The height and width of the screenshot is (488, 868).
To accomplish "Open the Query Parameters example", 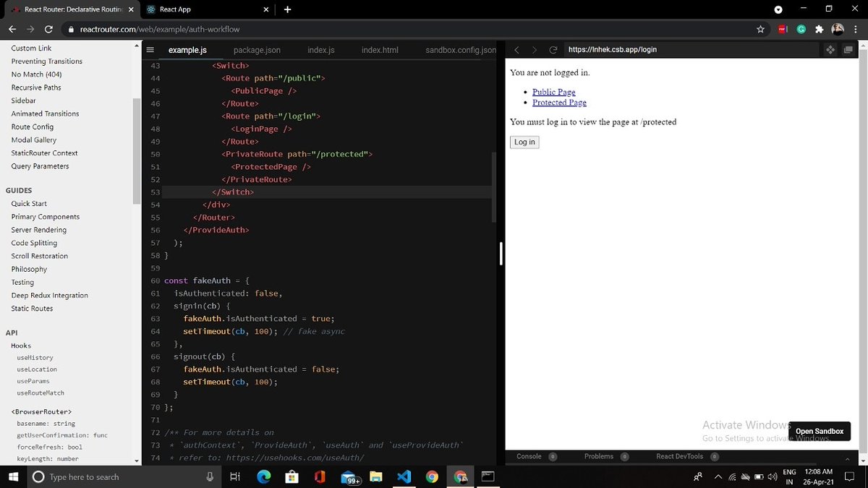I will coord(40,166).
